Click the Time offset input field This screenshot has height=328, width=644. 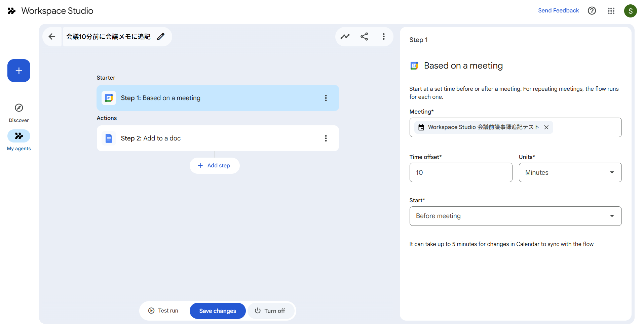click(x=461, y=172)
